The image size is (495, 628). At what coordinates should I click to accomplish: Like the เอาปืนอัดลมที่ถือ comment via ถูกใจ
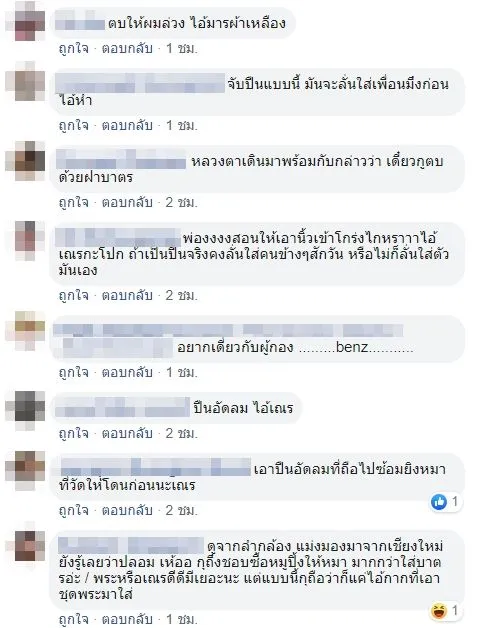[x=73, y=510]
